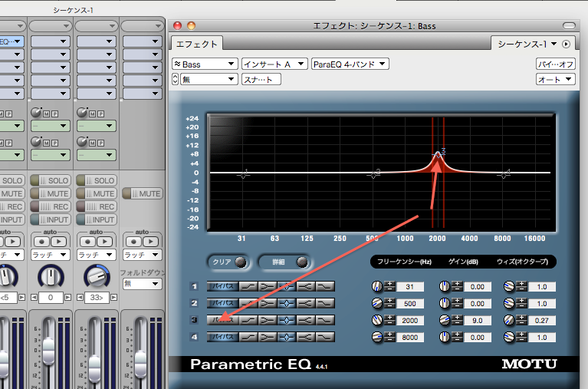Select the rising-shelf filter shape for band 3
The image size is (588, 389).
248,320
